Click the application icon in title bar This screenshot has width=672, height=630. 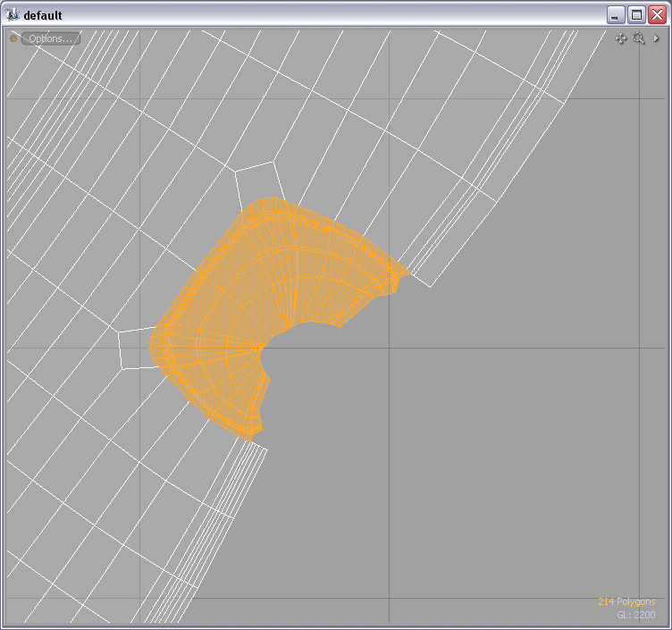click(x=13, y=14)
